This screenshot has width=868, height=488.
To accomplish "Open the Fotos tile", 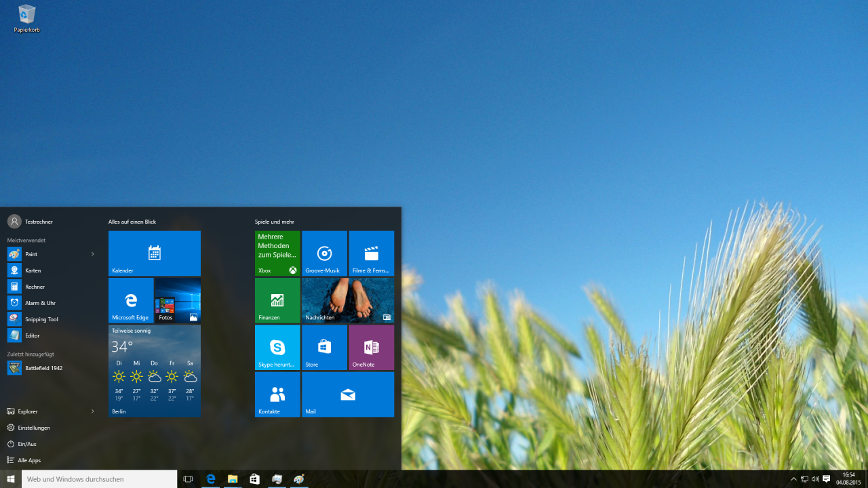I will point(178,300).
